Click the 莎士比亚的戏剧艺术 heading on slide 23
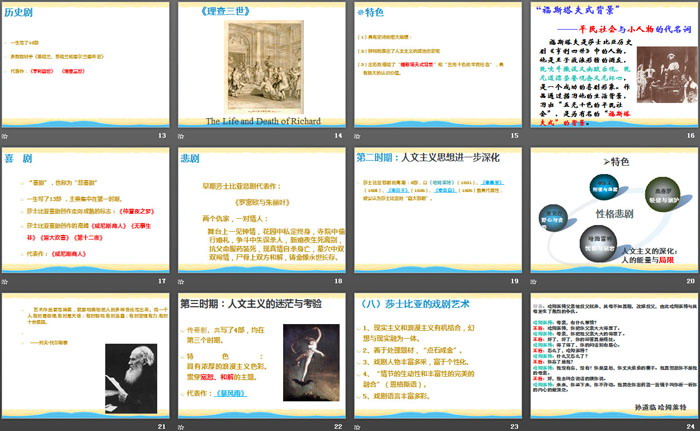Screen dimensions: 700x431 tap(415, 304)
